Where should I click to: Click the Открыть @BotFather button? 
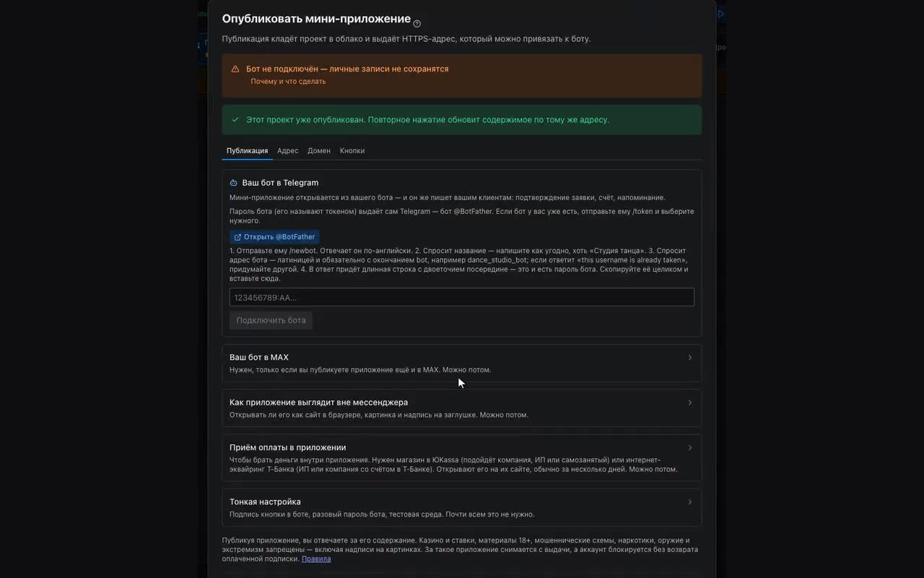(274, 237)
